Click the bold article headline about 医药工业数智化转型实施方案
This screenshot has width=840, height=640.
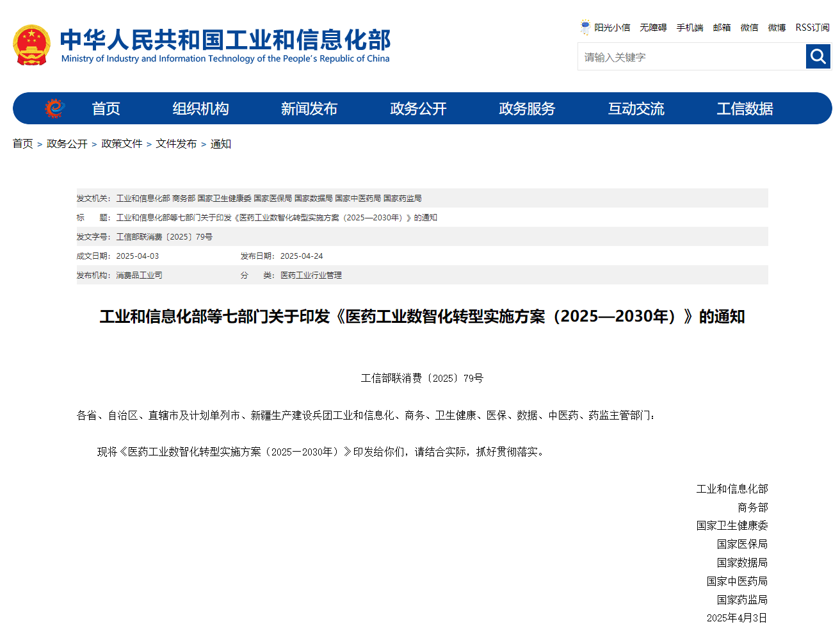423,316
